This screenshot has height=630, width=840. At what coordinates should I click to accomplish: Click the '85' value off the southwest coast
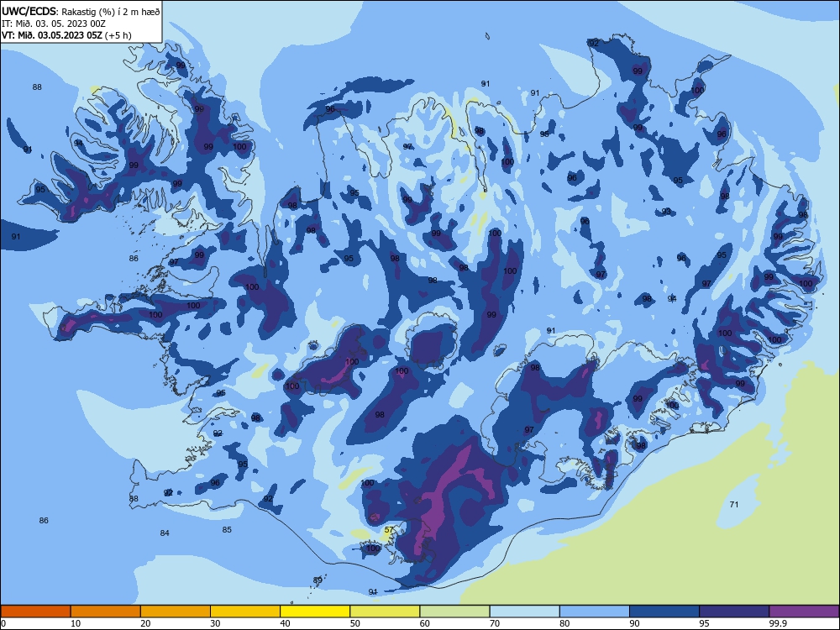point(227,529)
